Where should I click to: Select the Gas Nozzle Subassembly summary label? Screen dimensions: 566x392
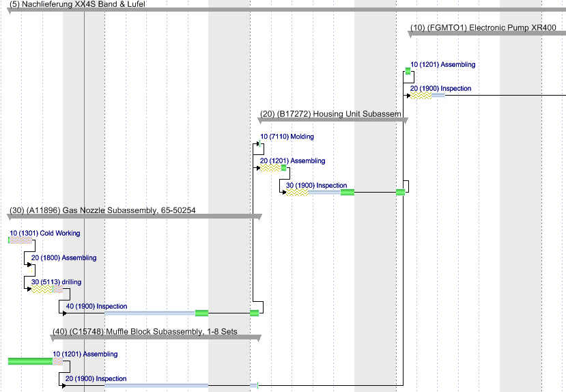[102, 210]
